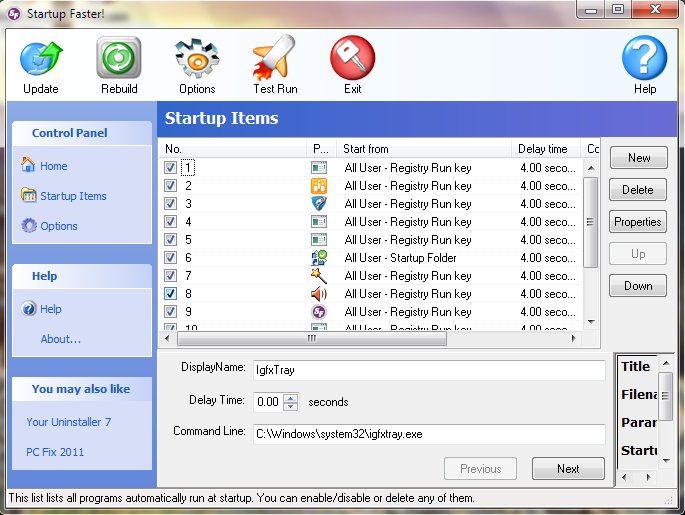Open Startup Items sidebar link
This screenshot has width=685, height=515.
click(x=73, y=196)
